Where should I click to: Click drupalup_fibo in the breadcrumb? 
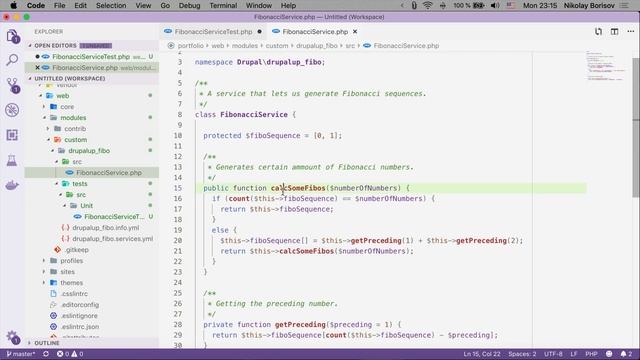point(317,46)
